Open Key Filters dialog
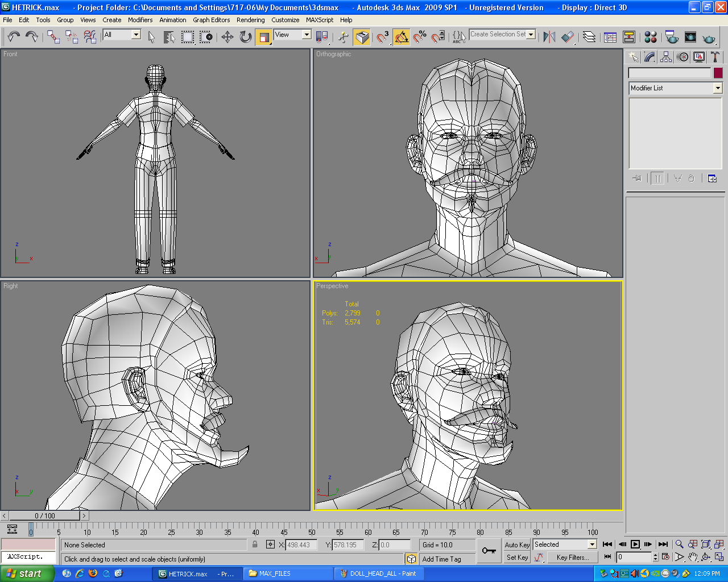Screen dimensions: 728x582 pyautogui.click(x=573, y=558)
